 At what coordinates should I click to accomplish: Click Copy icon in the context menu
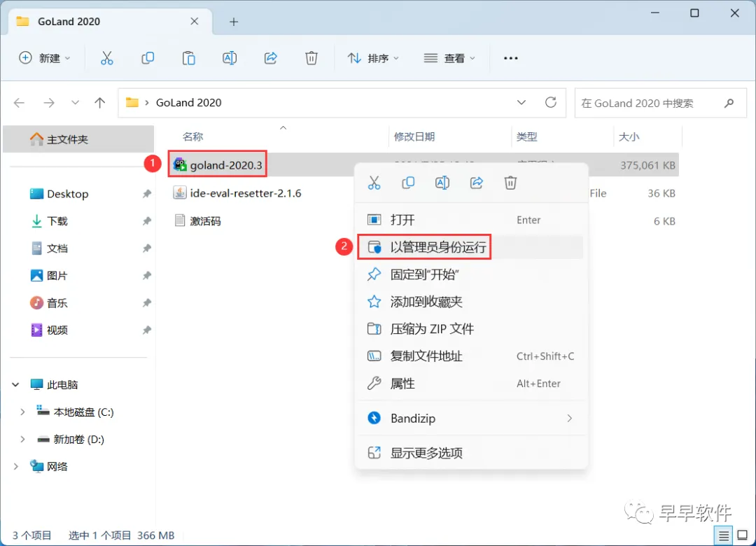pos(408,183)
